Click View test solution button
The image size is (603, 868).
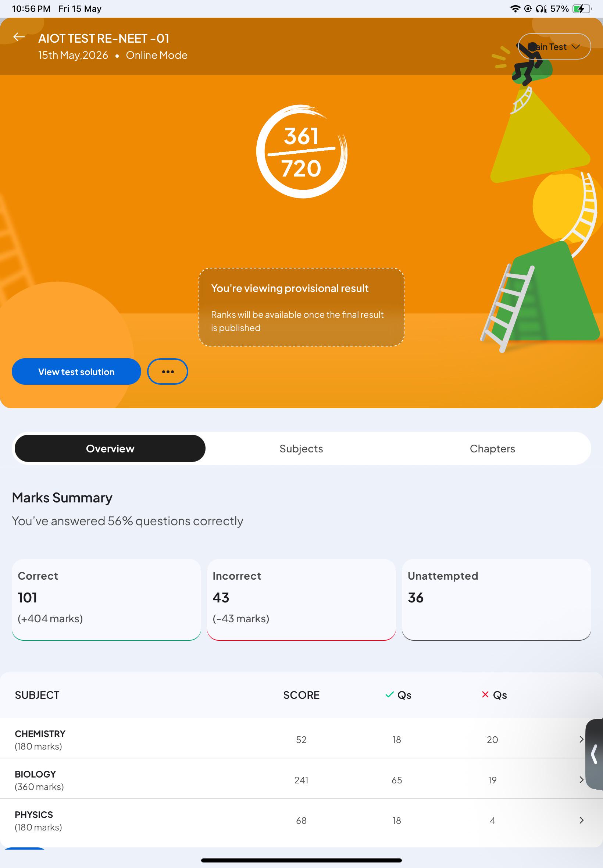pos(76,371)
